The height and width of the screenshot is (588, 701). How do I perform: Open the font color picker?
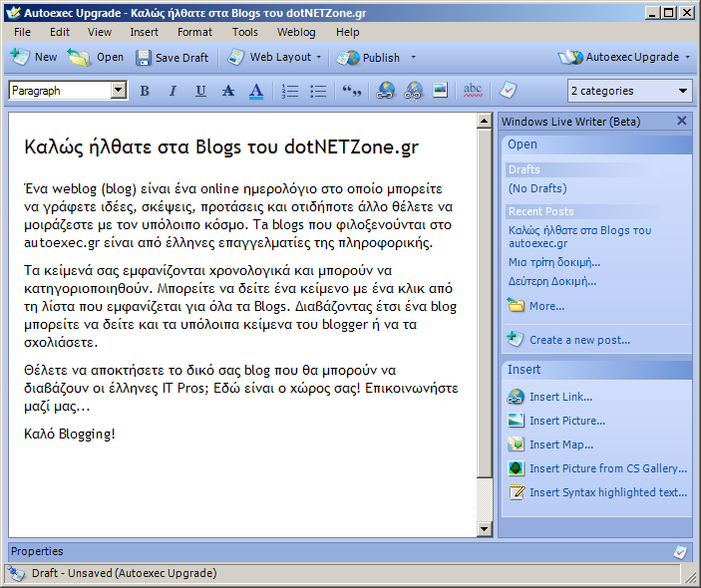point(255,91)
